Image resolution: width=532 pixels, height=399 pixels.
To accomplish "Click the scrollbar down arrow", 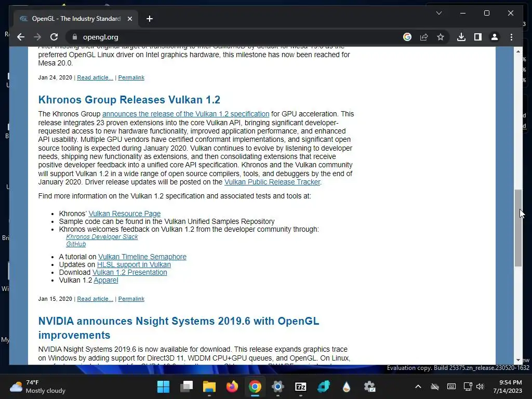I will click(x=518, y=360).
